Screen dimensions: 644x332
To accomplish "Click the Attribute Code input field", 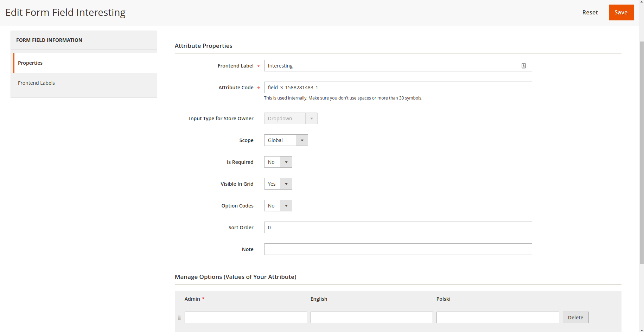I will 397,88.
